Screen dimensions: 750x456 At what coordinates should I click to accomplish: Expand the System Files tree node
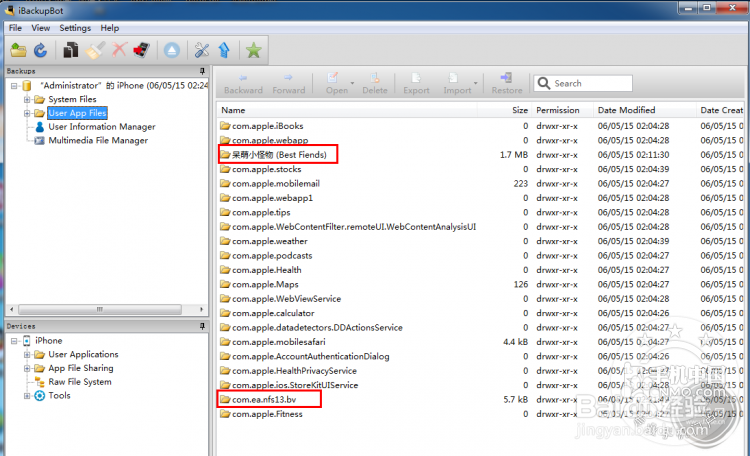click(x=27, y=100)
